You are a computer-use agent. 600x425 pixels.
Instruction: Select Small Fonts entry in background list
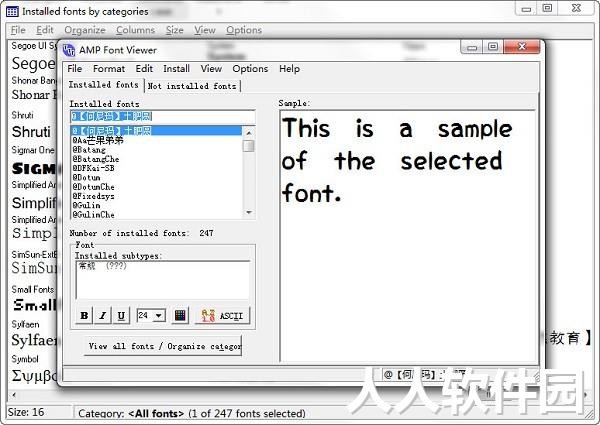click(x=33, y=289)
